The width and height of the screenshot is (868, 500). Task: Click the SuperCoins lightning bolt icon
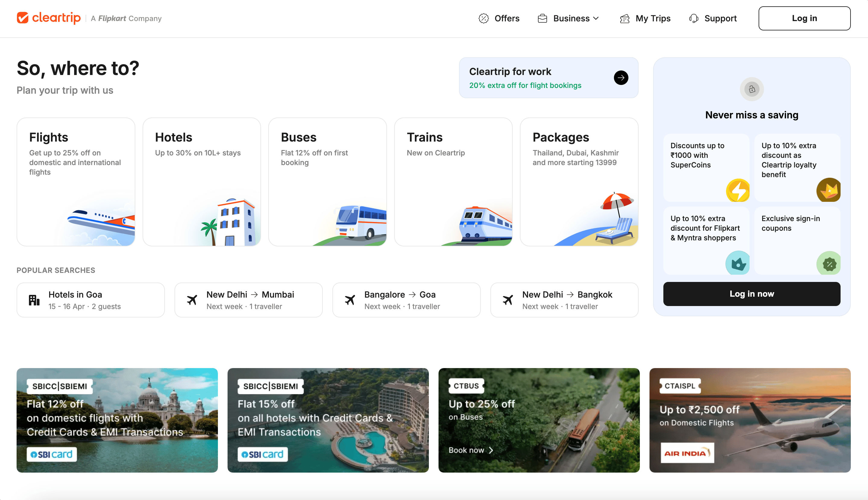(737, 190)
